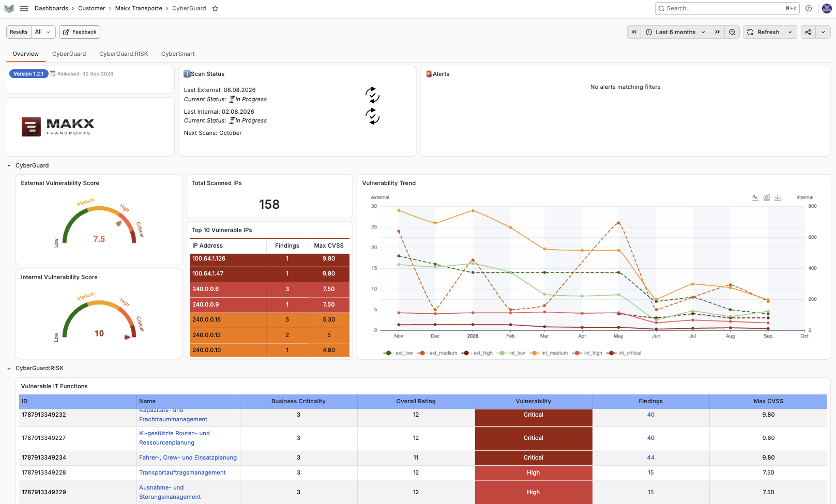This screenshot has height=504, width=836.
Task: Toggle int_low series in chart legend
Action: 511,353
